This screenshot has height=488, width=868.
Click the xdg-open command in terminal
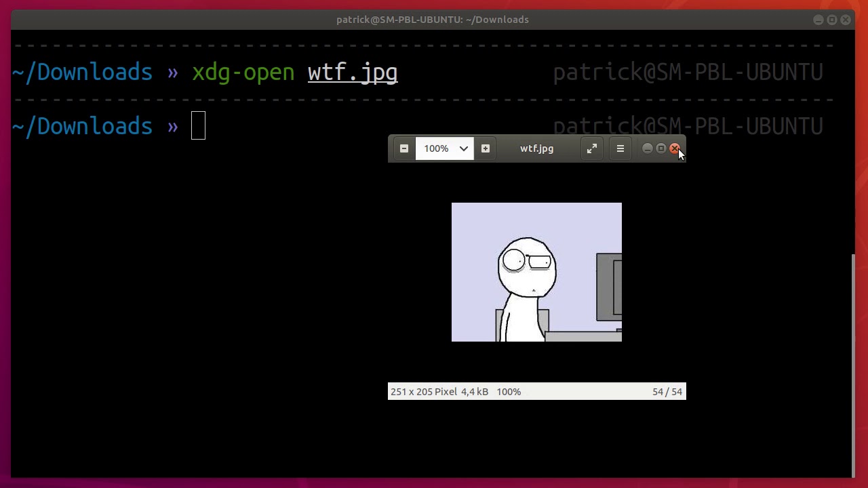pyautogui.click(x=243, y=73)
